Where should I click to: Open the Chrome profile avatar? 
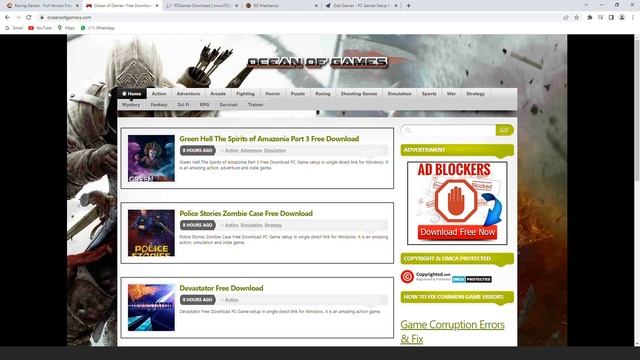tap(622, 18)
